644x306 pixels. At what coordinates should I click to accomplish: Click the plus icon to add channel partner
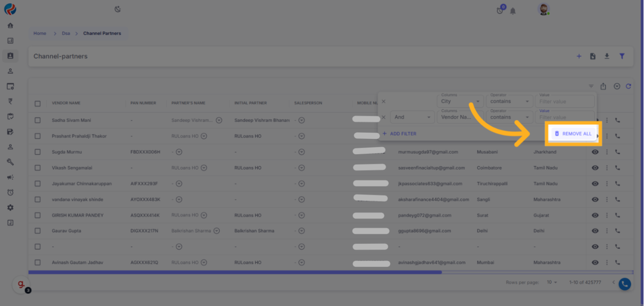[579, 56]
